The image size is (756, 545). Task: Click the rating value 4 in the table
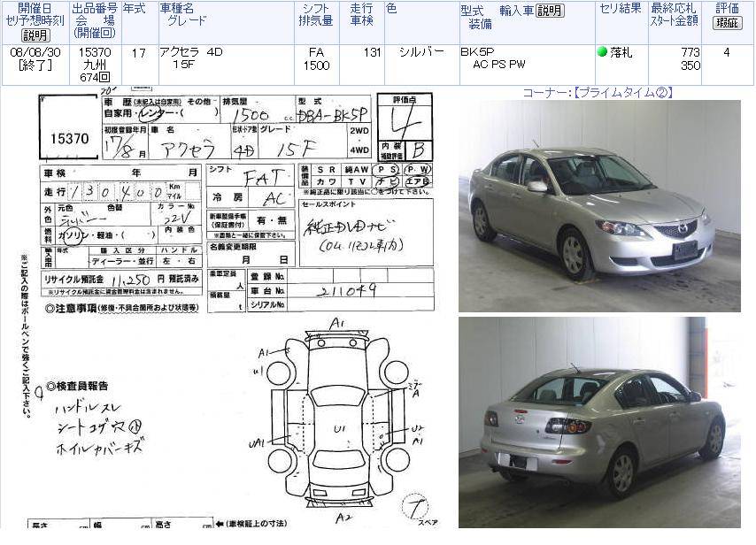[x=727, y=52]
